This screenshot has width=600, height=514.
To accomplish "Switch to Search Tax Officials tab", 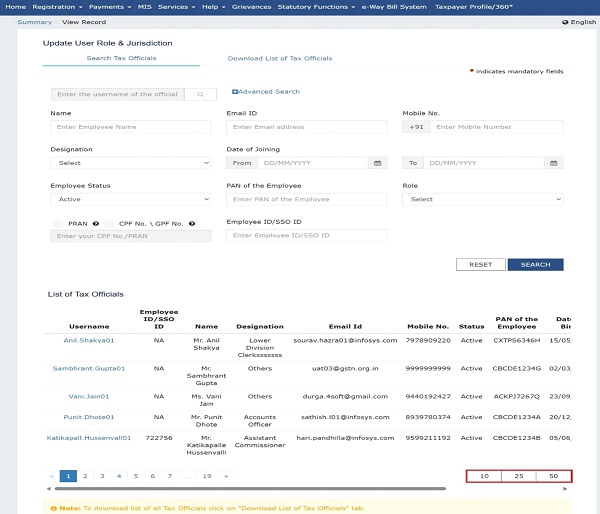I will [x=121, y=58].
